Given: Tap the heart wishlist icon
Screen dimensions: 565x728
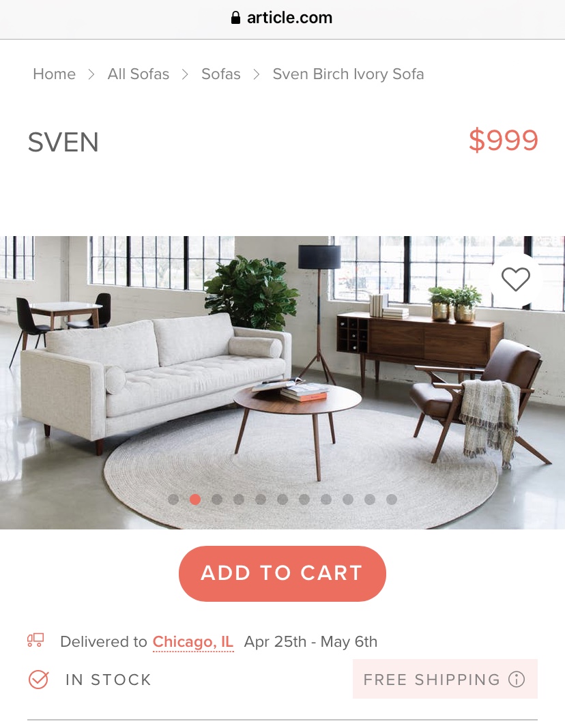Looking at the screenshot, I should click(515, 280).
